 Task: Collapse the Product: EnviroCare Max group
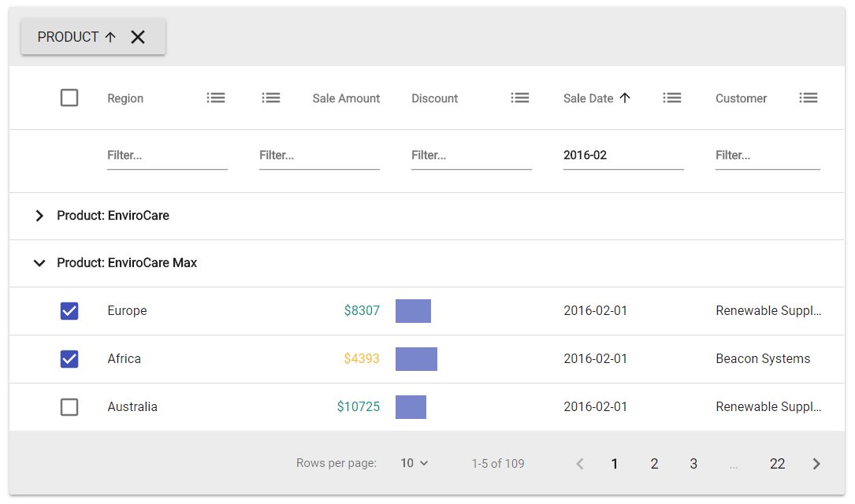[x=39, y=263]
